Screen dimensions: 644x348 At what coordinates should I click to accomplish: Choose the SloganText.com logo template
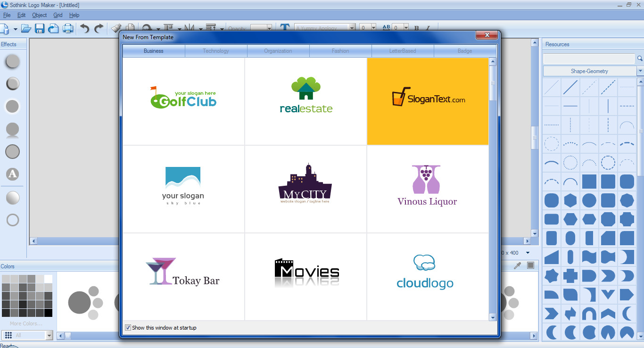click(x=428, y=101)
